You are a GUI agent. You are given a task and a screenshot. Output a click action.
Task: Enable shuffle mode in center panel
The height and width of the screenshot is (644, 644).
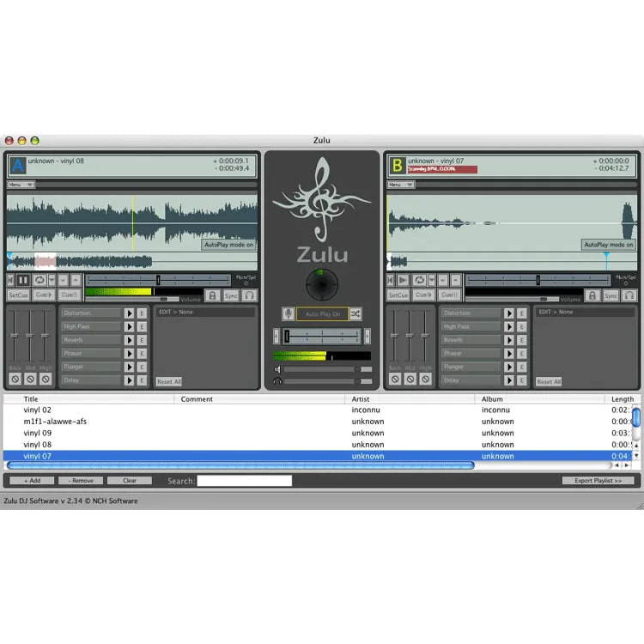[x=355, y=313]
